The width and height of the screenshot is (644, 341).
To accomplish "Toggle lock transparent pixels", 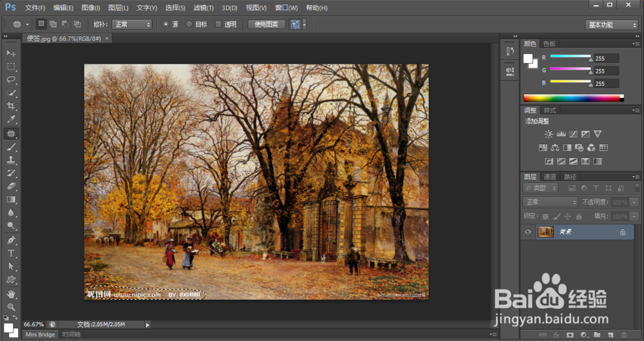I will point(545,217).
